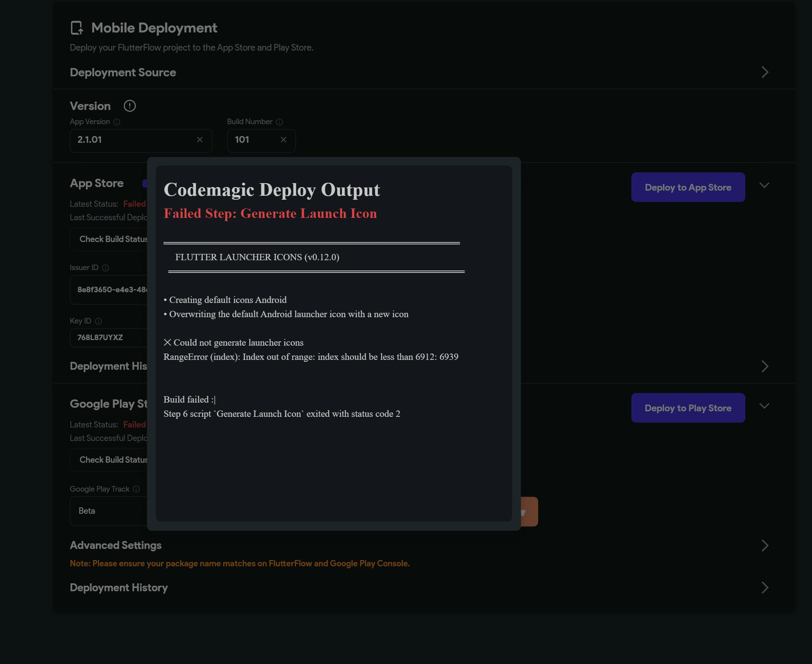This screenshot has height=664, width=812.
Task: Click the Google Play Track info icon
Action: click(x=137, y=489)
